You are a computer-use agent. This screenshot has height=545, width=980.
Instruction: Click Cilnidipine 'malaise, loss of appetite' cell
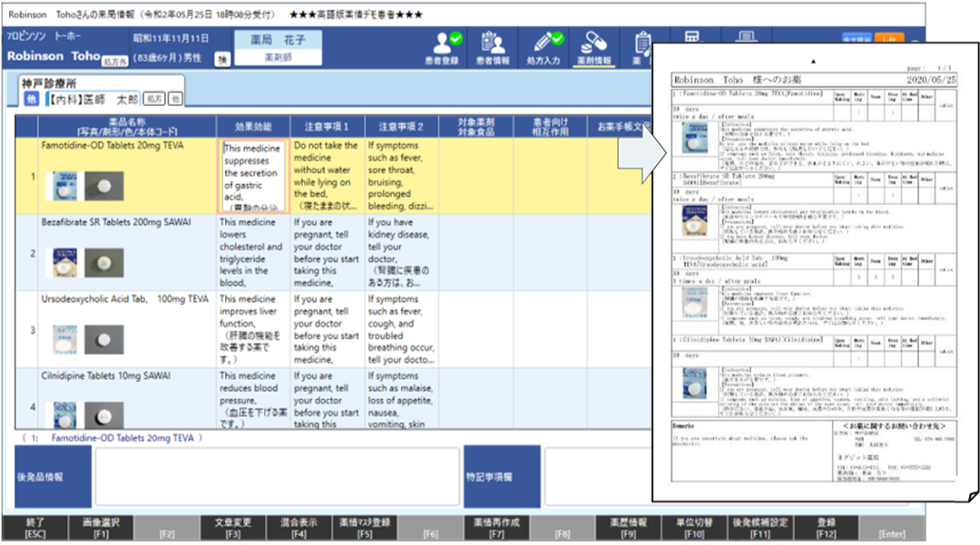coord(401,399)
